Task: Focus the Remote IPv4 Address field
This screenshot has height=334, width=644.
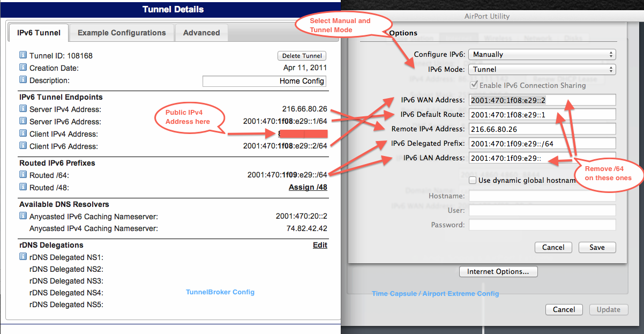Action: pos(542,129)
